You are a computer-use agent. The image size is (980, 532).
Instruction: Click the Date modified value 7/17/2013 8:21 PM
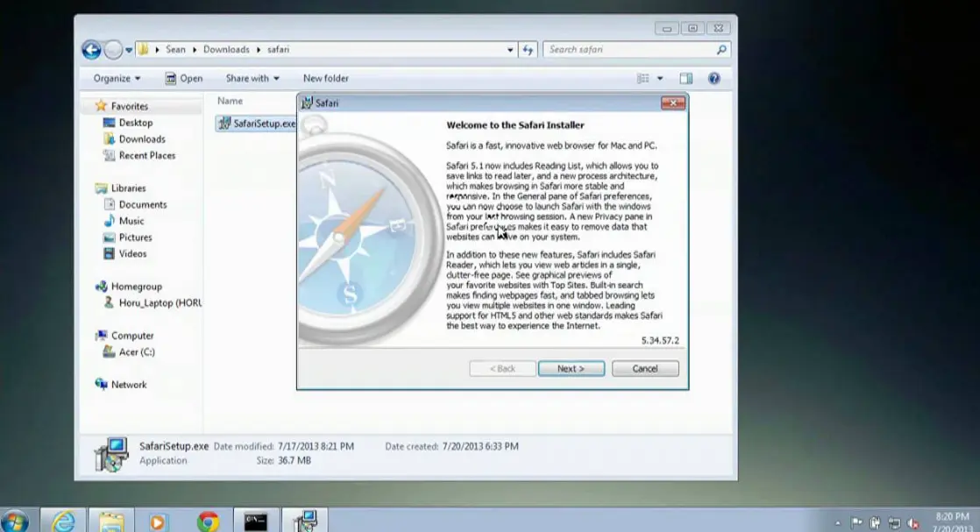316,446
